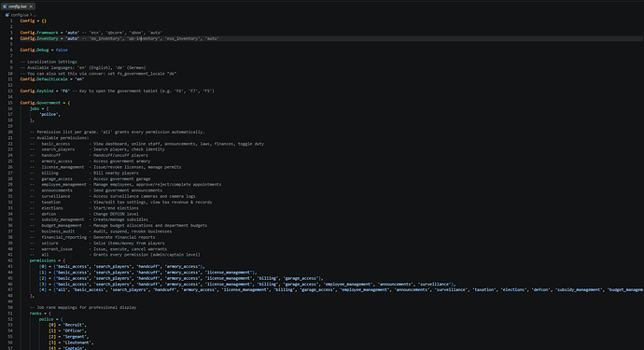Click 'ranks = {' on line 51

click(40, 314)
